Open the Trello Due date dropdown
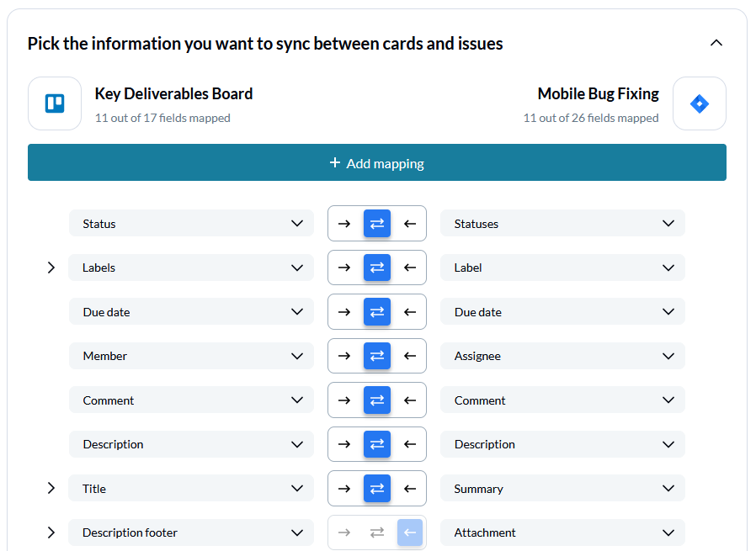 pos(191,312)
